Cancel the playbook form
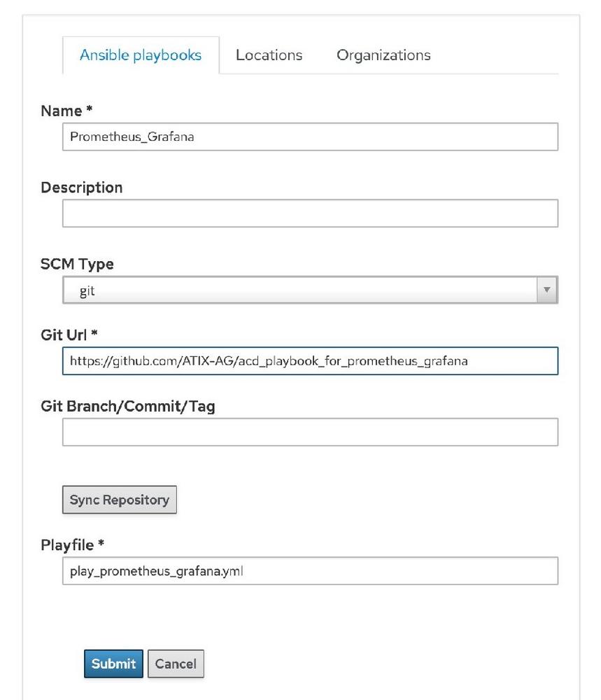This screenshot has width=601, height=700. [176, 664]
